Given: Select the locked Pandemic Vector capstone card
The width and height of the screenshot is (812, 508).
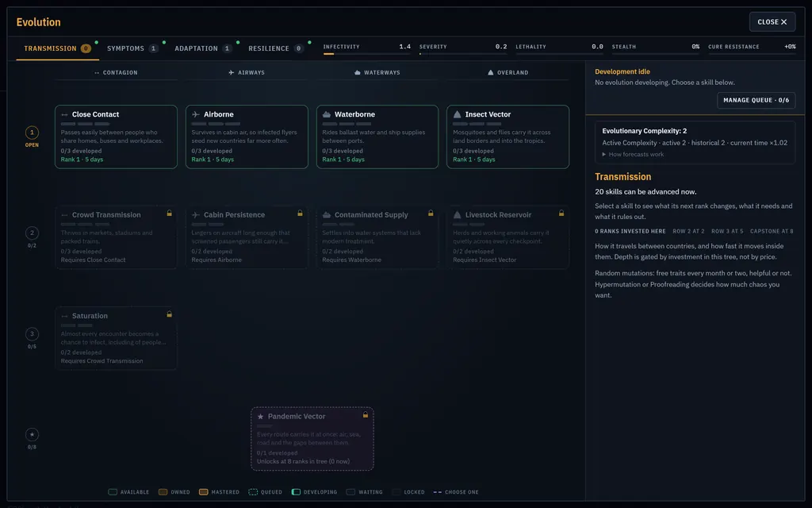Looking at the screenshot, I should (312, 438).
